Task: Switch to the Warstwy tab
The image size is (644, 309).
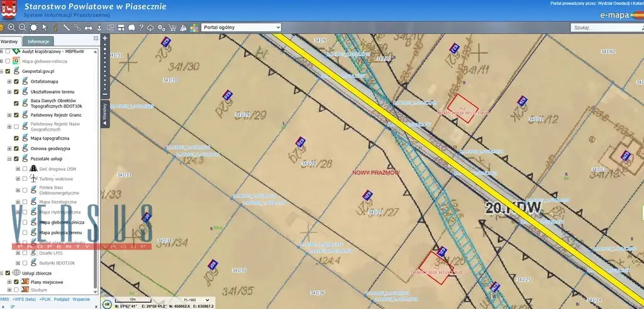Action: [x=9, y=41]
